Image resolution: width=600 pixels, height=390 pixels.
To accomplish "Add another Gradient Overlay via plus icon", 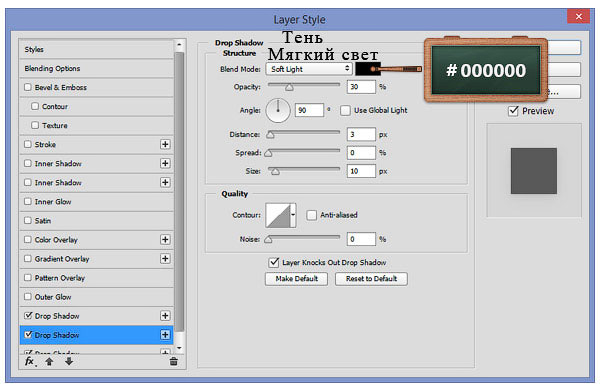I will click(x=165, y=259).
